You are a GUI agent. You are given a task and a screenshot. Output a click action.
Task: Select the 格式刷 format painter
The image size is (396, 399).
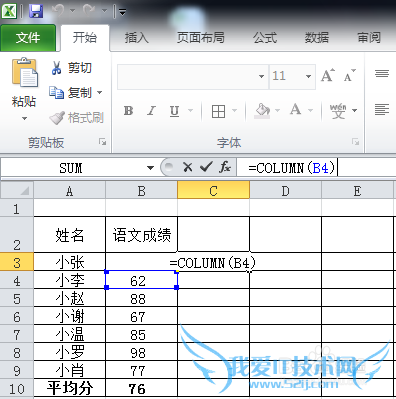point(77,118)
